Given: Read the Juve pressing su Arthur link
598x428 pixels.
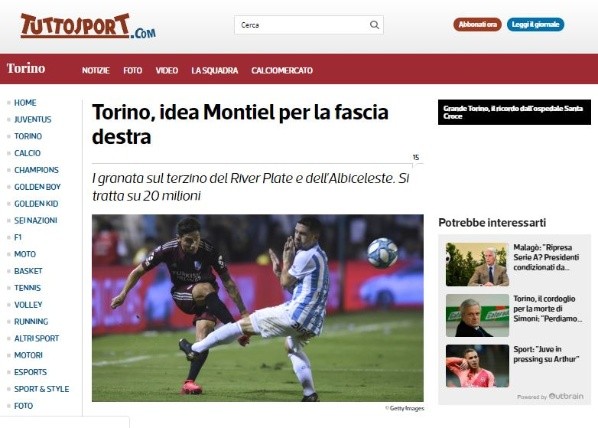Looking at the screenshot, I should click(x=546, y=354).
